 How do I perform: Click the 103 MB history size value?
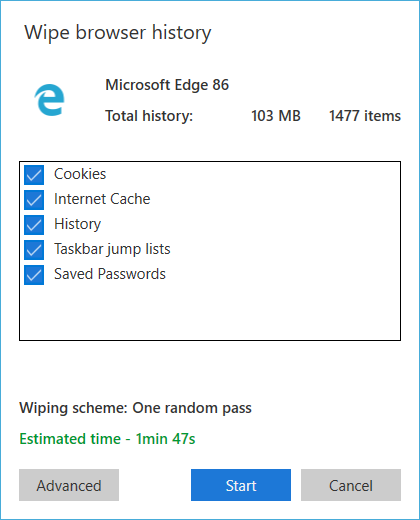coord(276,116)
